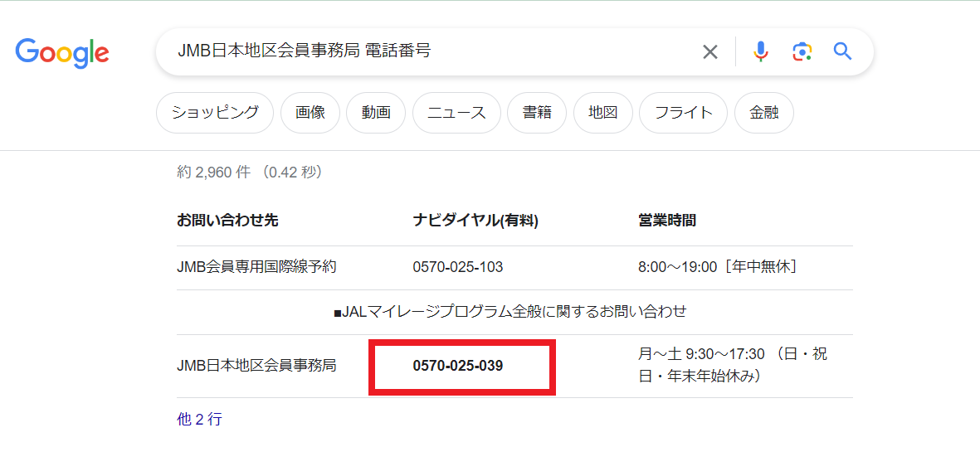Select the フライト filter chip
Screen dimensions: 980x452
pos(684,113)
